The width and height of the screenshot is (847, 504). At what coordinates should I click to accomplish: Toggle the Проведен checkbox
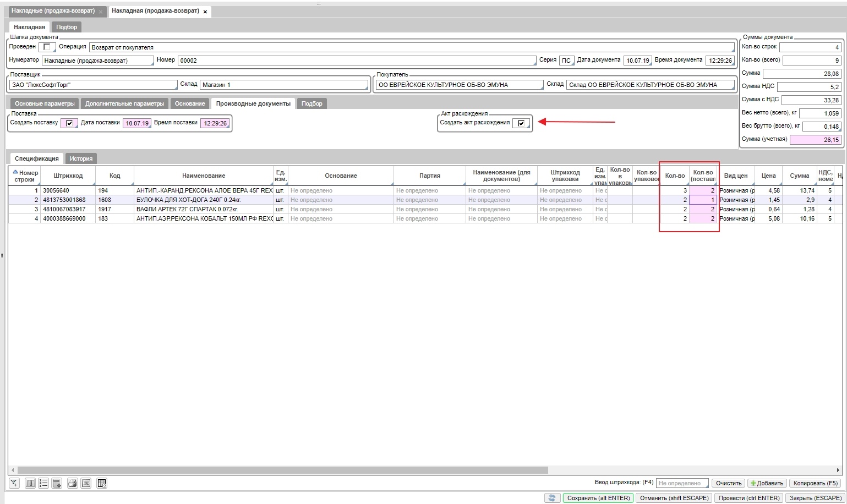tap(47, 47)
